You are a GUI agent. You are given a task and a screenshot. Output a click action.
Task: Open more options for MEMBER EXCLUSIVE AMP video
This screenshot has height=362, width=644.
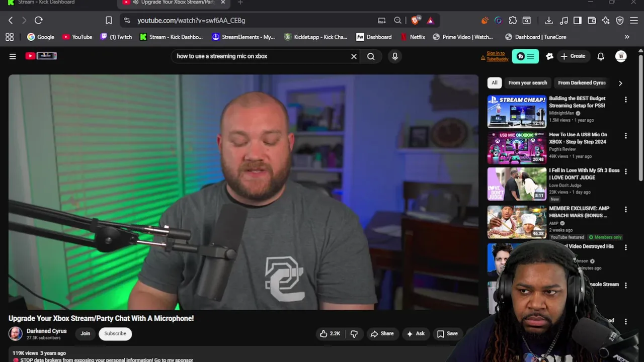[625, 209]
